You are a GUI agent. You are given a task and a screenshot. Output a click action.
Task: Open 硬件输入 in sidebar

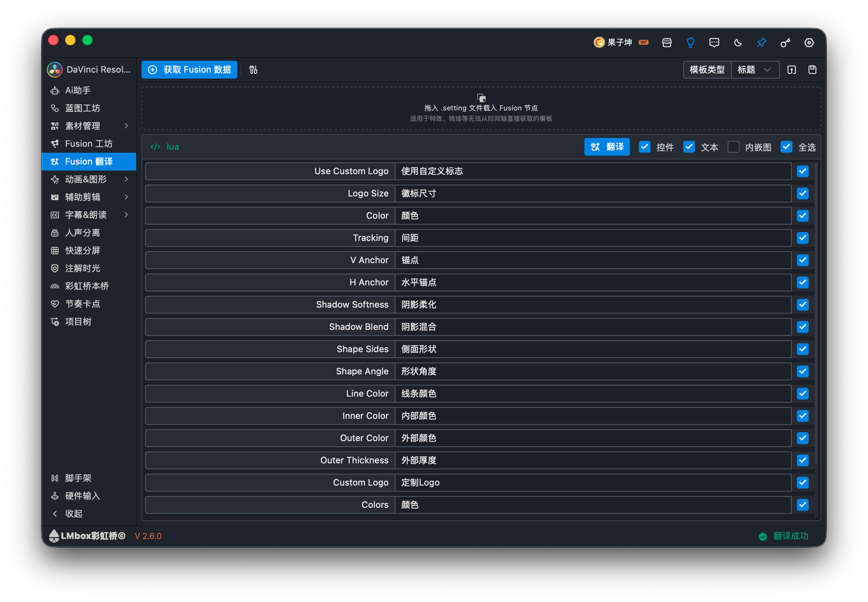pos(89,496)
